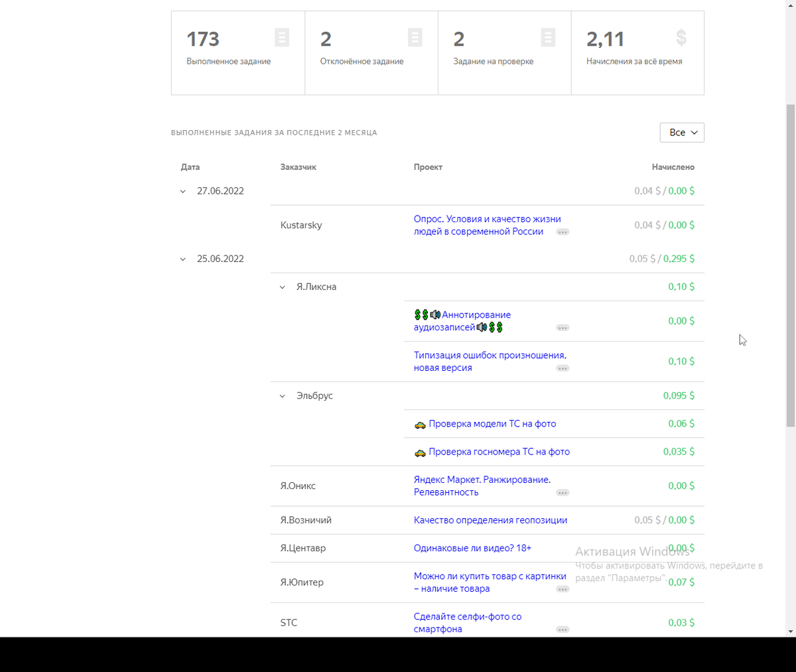
Task: Open 'Проверка модели ТС на фото' link
Action: tap(492, 424)
